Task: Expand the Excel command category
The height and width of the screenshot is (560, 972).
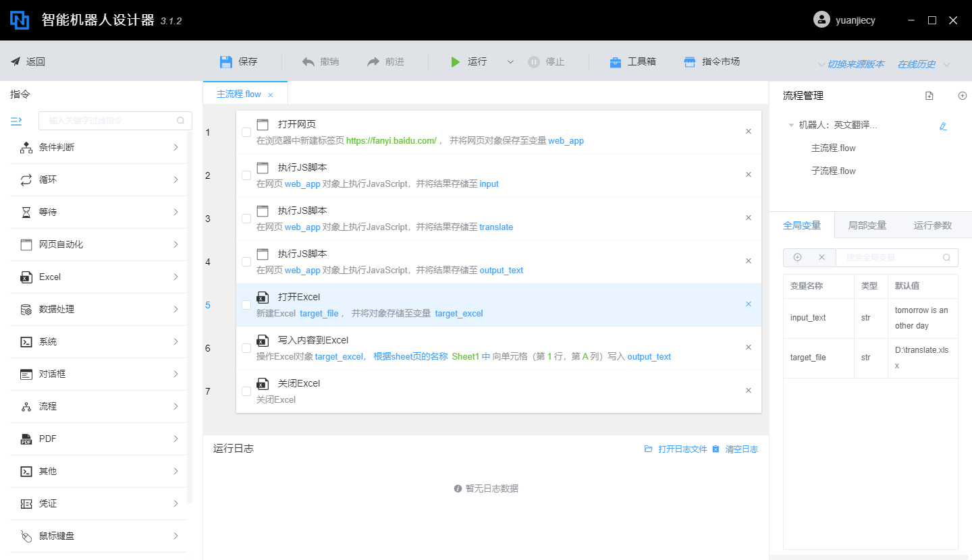Action: (99, 277)
